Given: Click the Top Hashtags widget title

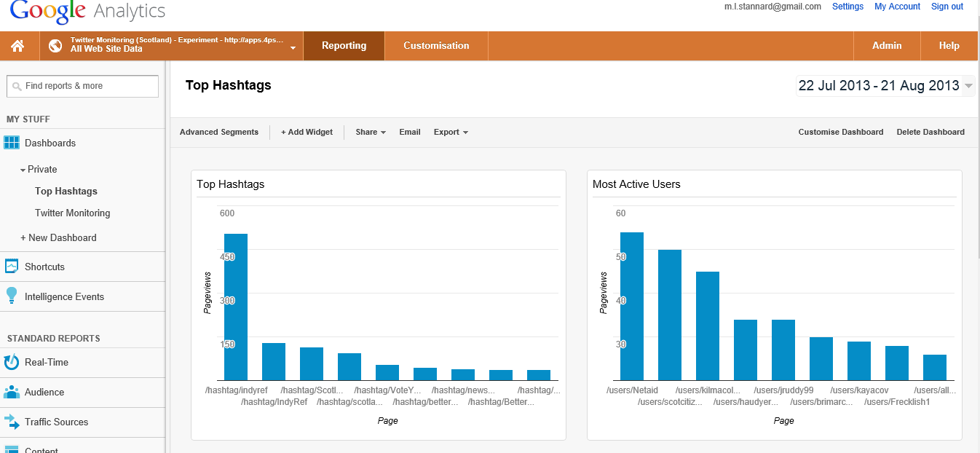Looking at the screenshot, I should pyautogui.click(x=231, y=184).
